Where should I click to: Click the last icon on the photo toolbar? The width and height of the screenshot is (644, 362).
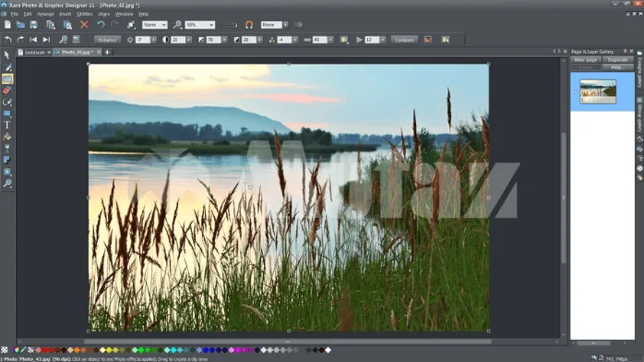point(446,40)
